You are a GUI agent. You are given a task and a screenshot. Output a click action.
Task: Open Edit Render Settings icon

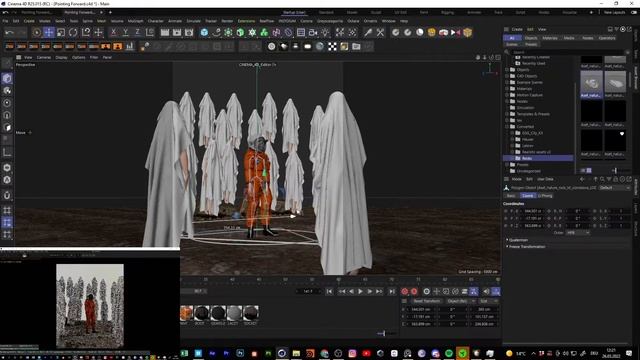coord(189,32)
